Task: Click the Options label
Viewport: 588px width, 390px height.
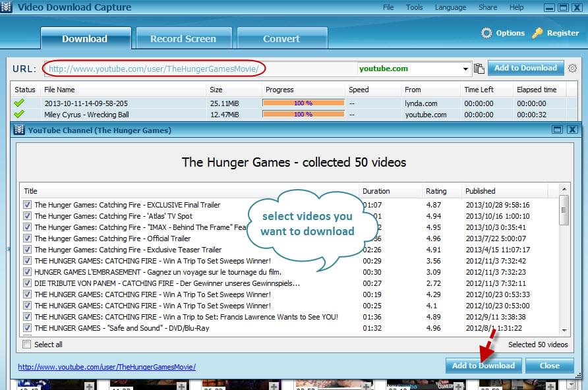Action: coord(510,33)
